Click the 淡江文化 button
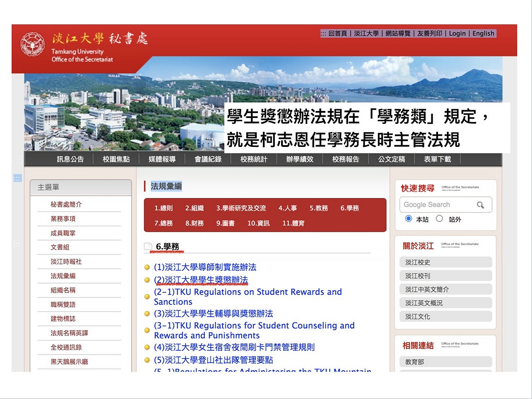532x399 pixels. [x=446, y=316]
